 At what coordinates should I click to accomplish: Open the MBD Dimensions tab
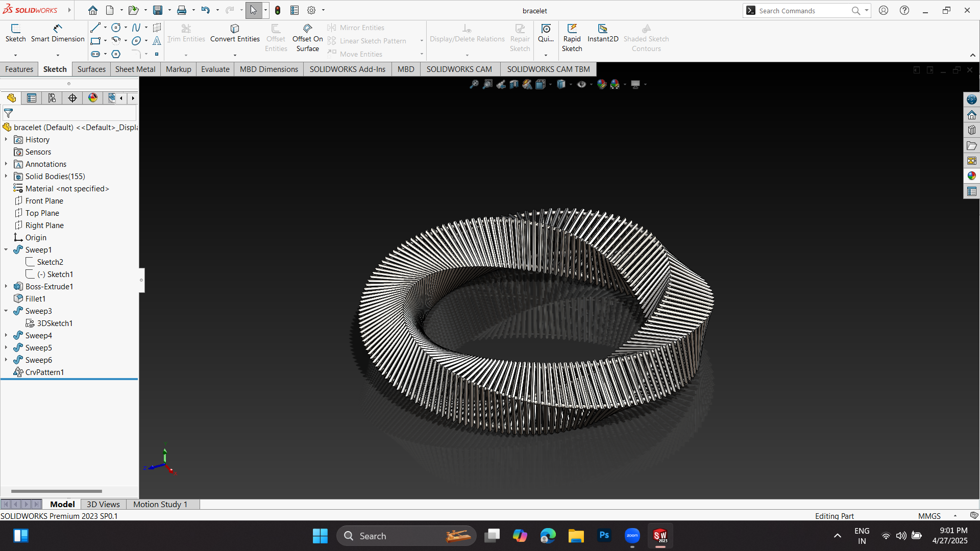coord(269,69)
